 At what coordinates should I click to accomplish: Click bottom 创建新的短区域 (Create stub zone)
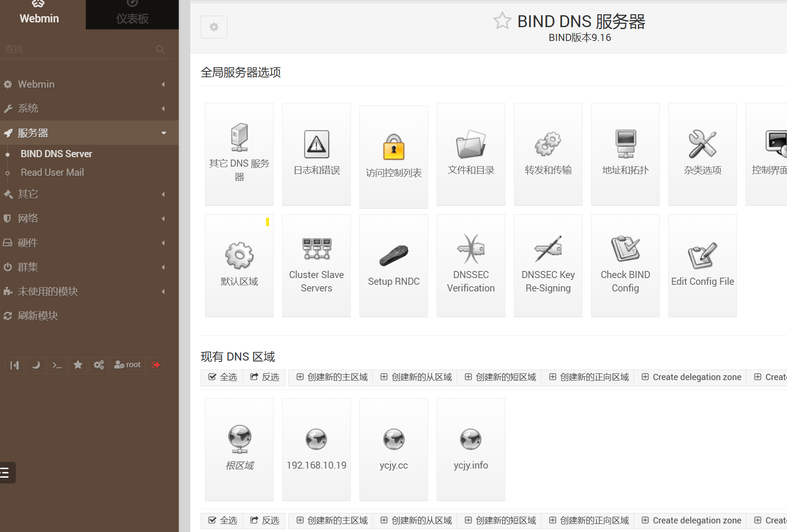[500, 521]
